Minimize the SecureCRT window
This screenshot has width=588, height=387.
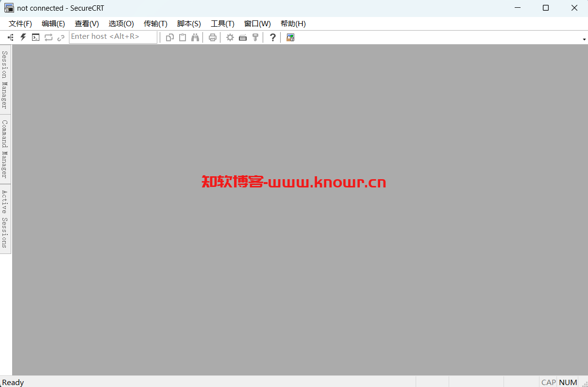click(517, 8)
